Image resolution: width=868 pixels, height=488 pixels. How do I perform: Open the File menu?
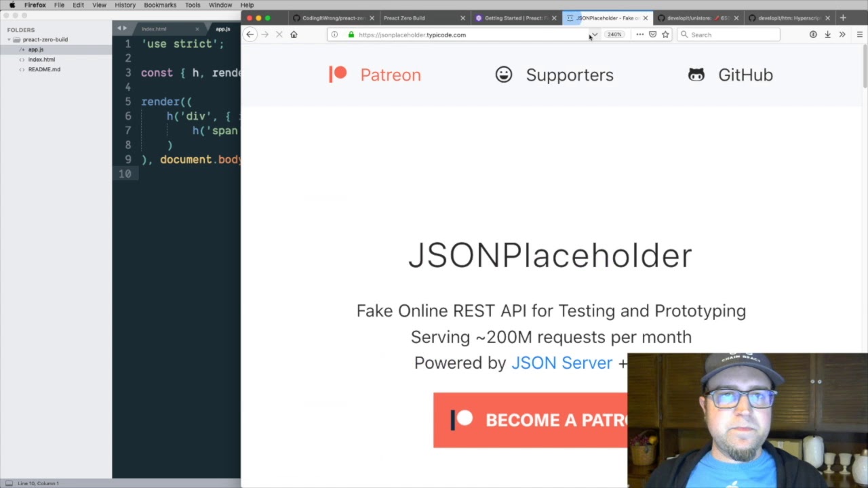pyautogui.click(x=59, y=5)
